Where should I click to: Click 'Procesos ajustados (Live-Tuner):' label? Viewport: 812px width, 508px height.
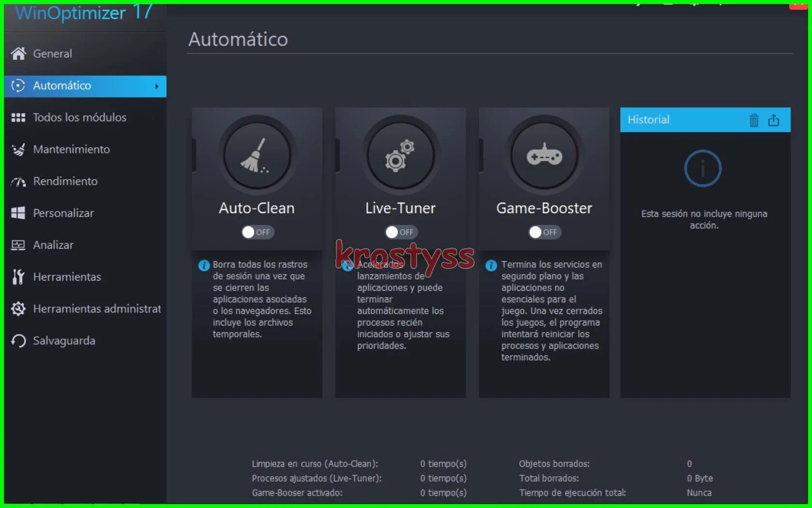pyautogui.click(x=317, y=478)
